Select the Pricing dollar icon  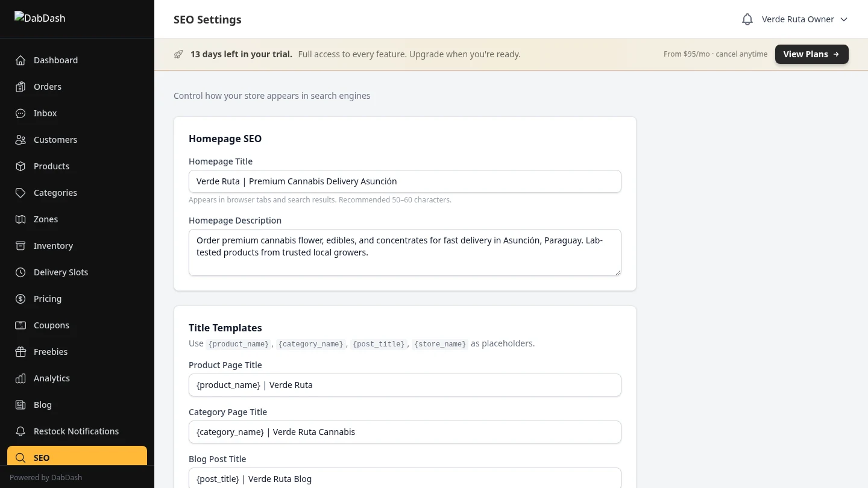coord(20,299)
